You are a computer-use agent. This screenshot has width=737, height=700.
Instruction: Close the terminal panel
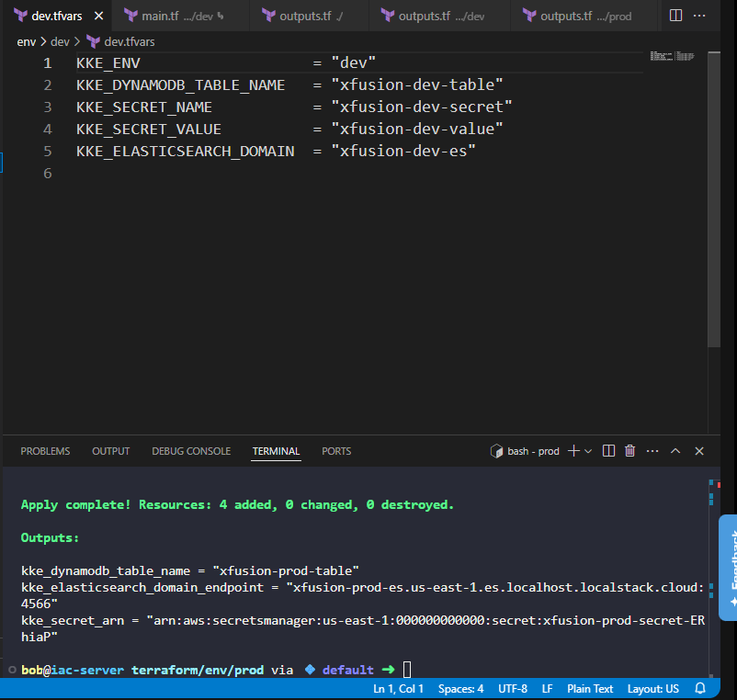click(699, 451)
